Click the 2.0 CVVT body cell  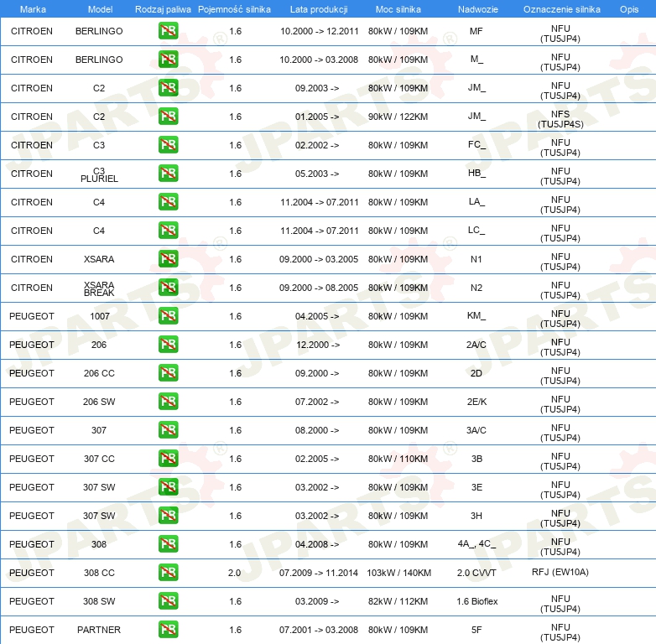click(x=476, y=573)
